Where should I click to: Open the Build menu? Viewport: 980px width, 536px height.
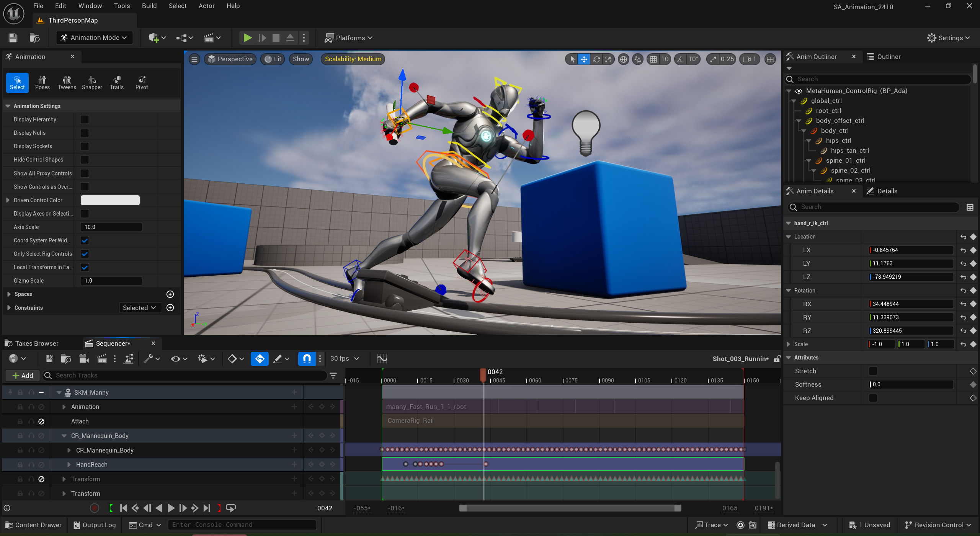149,6
